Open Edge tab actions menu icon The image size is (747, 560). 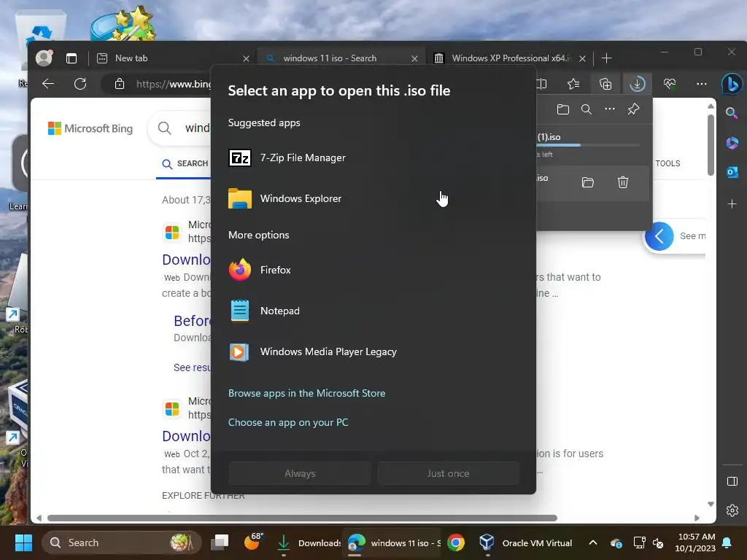click(71, 58)
